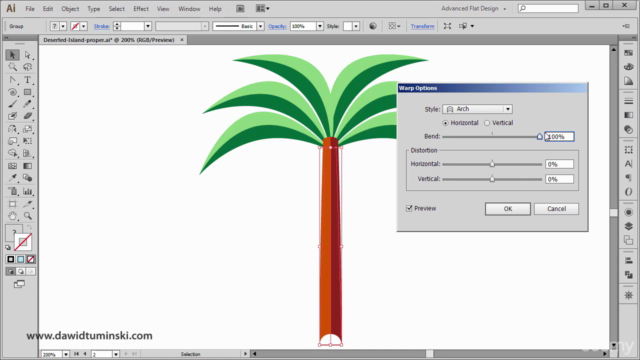The width and height of the screenshot is (640, 360).
Task: Select the Eyedropper tool
Action: (x=12, y=178)
